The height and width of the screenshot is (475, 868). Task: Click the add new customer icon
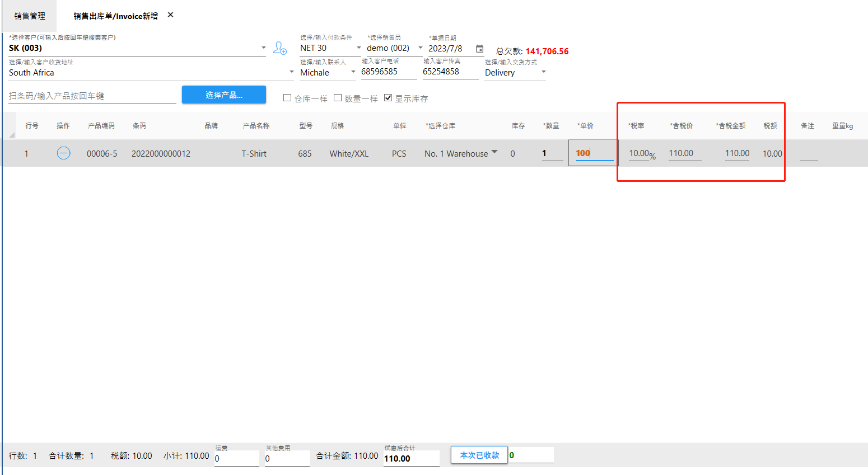click(x=280, y=48)
